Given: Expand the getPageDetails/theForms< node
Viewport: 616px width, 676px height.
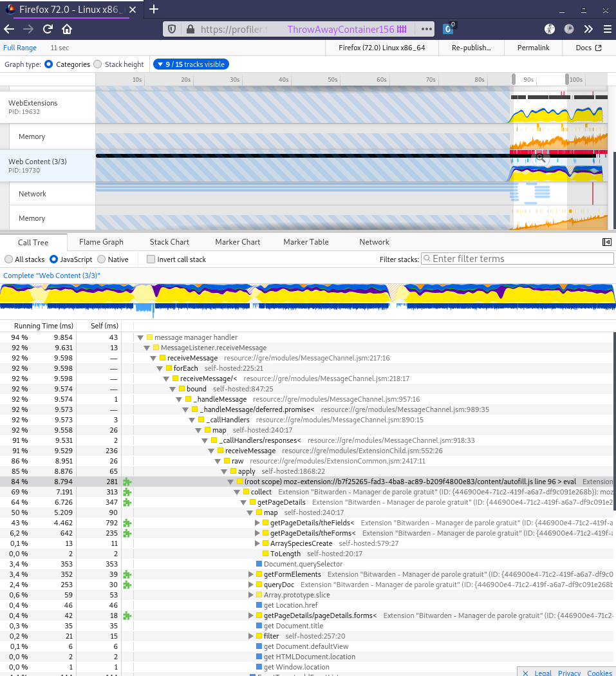Looking at the screenshot, I should (x=257, y=533).
